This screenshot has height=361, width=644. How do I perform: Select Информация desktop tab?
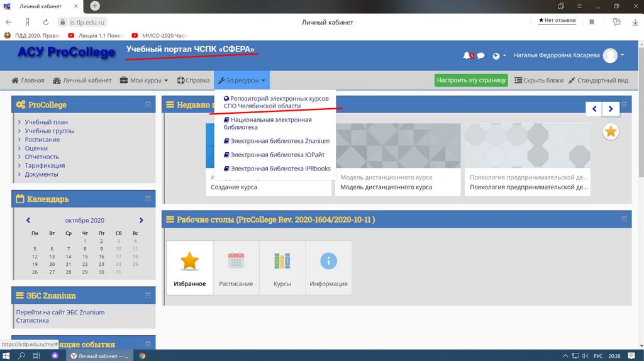click(x=328, y=267)
